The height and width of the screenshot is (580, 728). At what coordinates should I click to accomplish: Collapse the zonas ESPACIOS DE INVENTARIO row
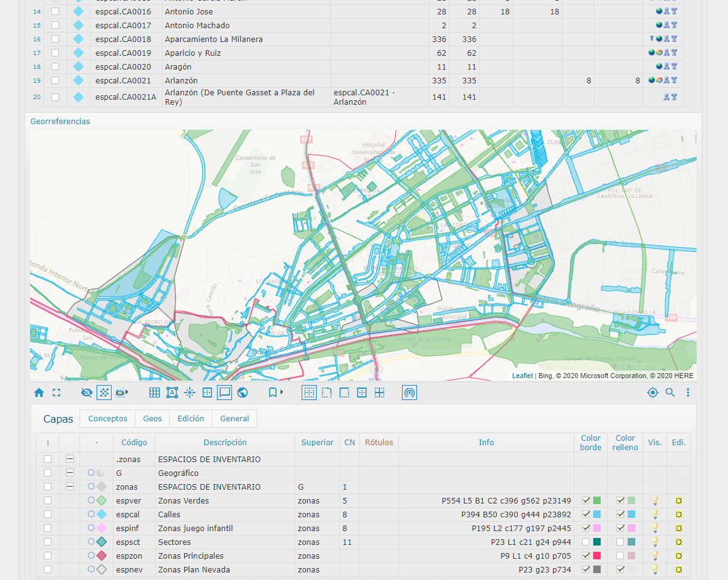(x=70, y=487)
